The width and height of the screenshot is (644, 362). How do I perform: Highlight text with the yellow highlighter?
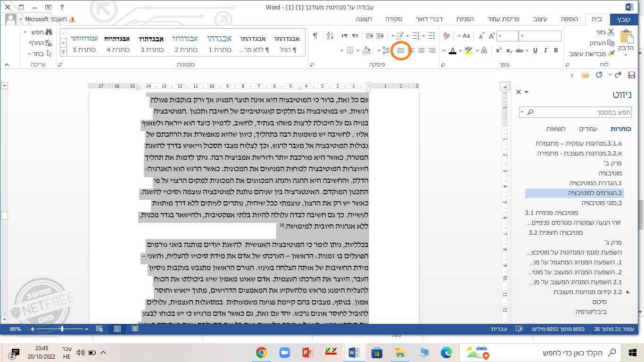pos(468,51)
